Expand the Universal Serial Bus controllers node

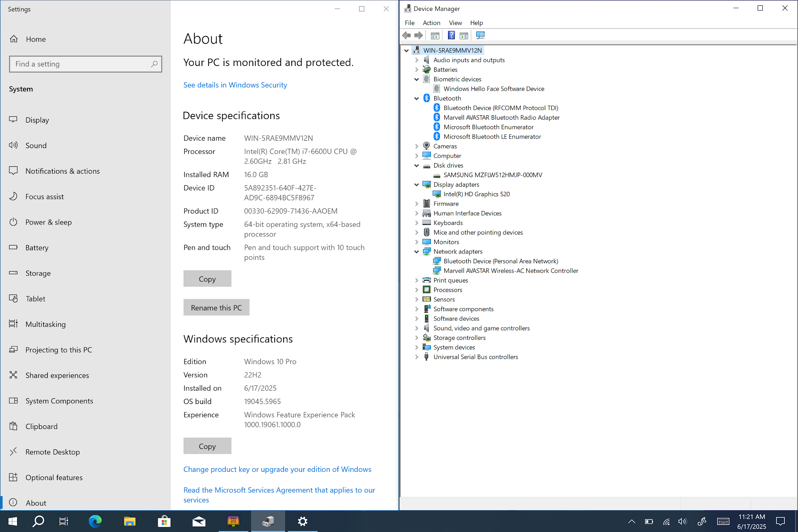417,357
